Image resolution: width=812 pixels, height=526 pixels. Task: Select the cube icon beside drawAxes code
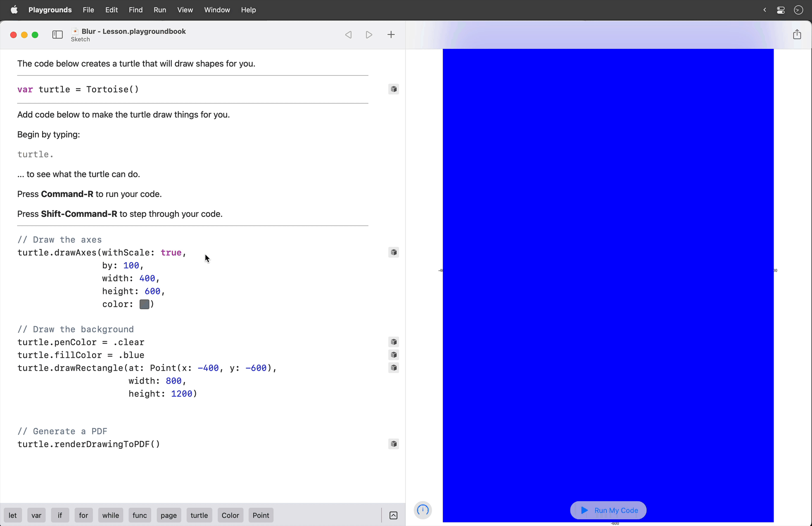tap(393, 252)
